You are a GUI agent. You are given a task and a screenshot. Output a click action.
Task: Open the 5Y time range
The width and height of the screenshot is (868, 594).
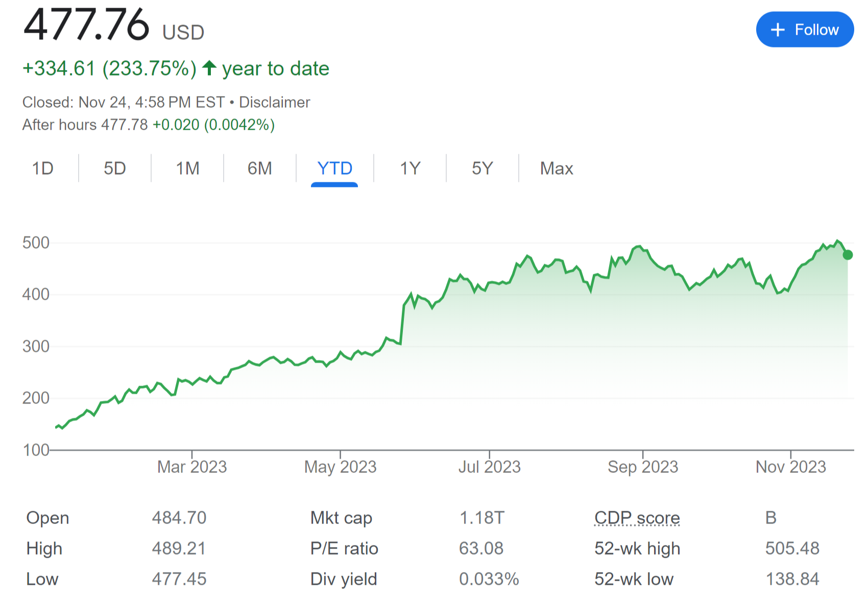point(482,168)
